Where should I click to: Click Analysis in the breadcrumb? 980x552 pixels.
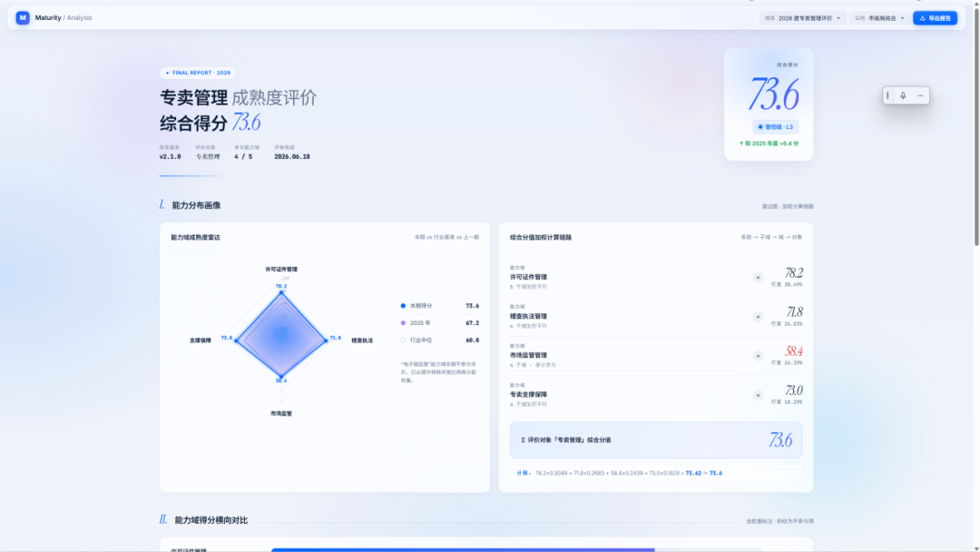[79, 17]
